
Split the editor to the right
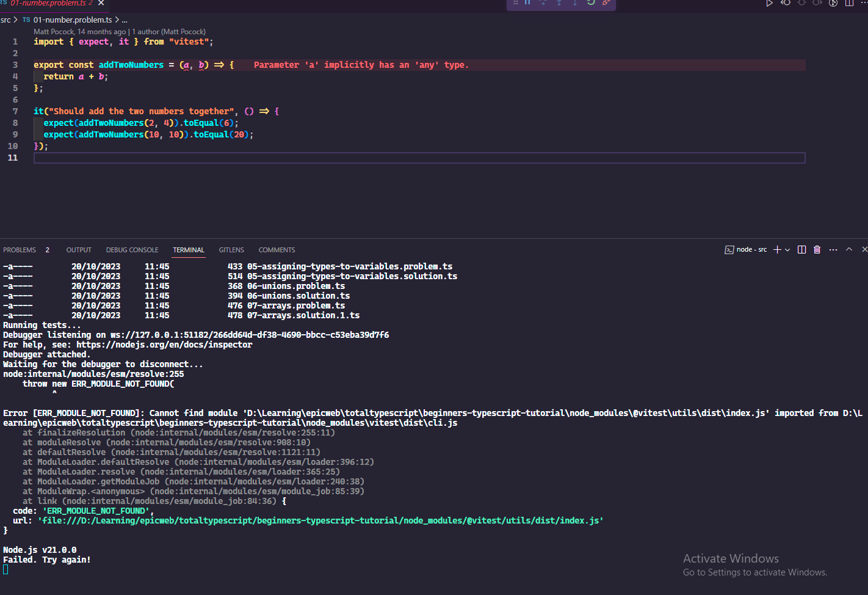[x=849, y=3]
